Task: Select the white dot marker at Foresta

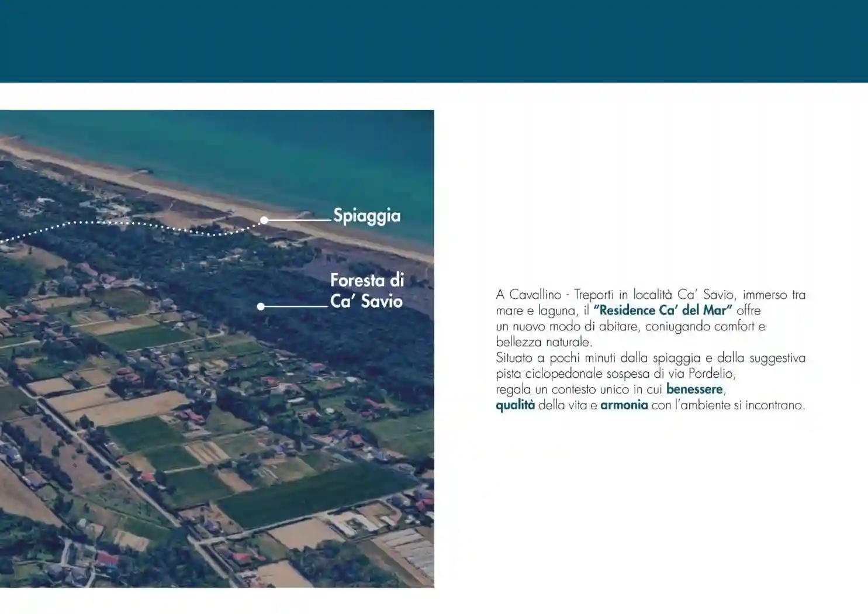Action: pos(261,306)
